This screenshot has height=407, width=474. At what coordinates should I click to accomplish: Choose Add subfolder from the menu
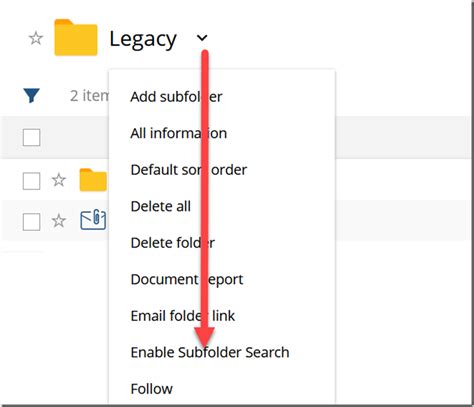tap(176, 97)
